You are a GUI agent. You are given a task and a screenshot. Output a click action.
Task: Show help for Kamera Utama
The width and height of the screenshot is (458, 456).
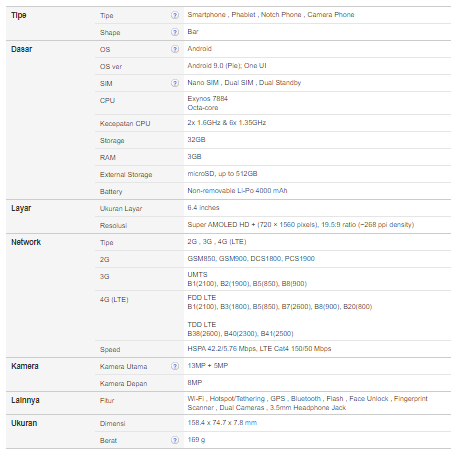pyautogui.click(x=175, y=366)
